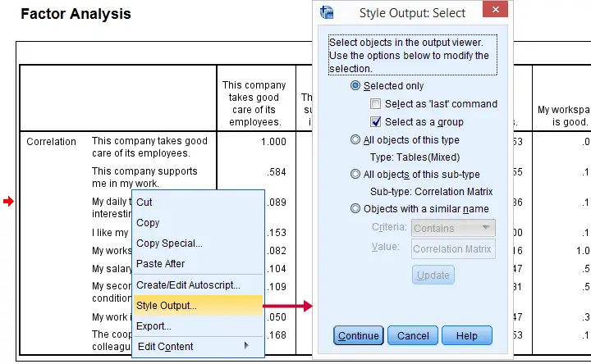Click Cancel in the dialog
Image resolution: width=591 pixels, height=364 pixels.
pos(413,335)
